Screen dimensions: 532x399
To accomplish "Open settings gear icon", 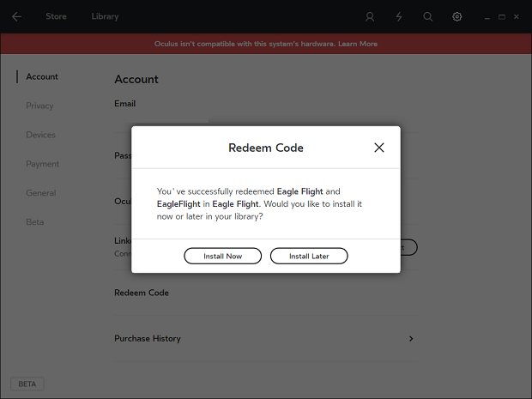I will click(457, 16).
